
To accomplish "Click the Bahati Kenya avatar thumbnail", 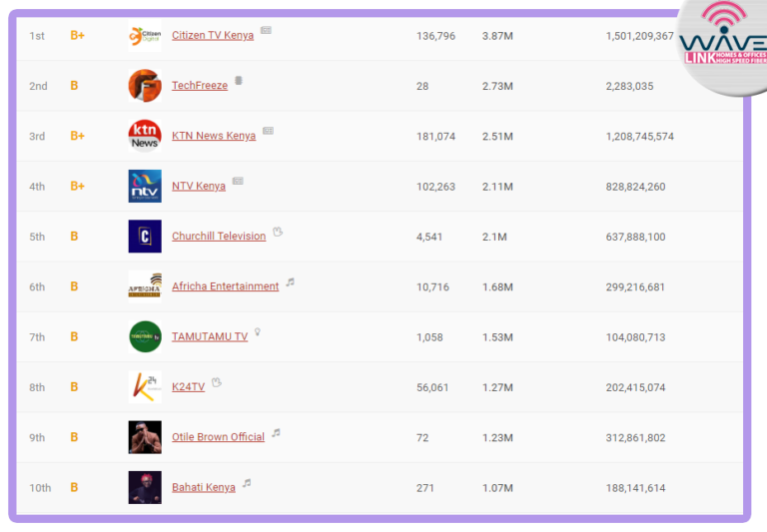I will 145,487.
